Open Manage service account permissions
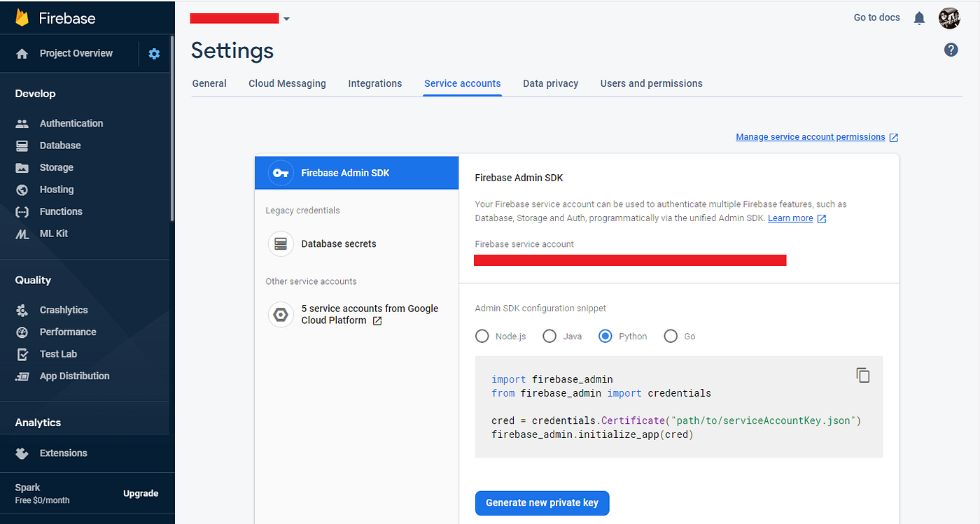Viewport: 980px width, 524px height. pyautogui.click(x=810, y=136)
